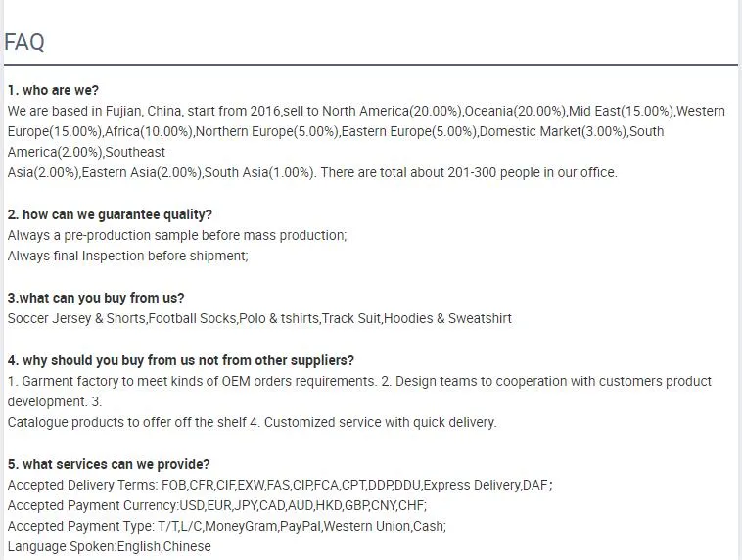Click the FAQ section heading

coord(24,42)
